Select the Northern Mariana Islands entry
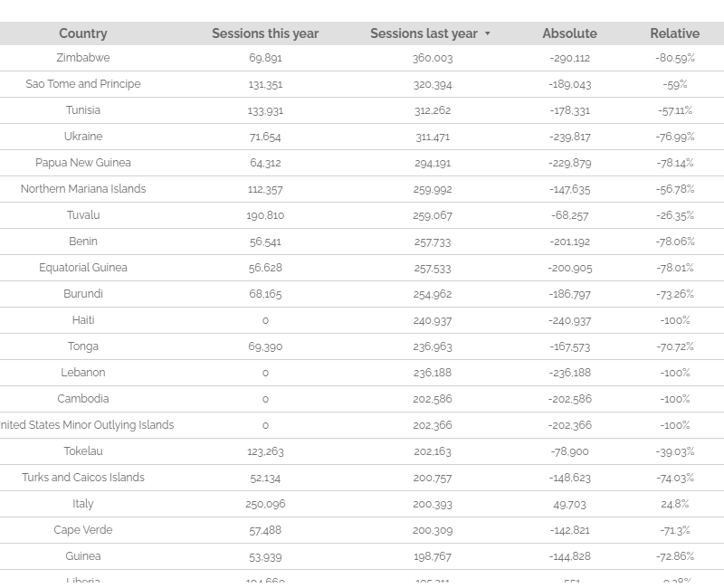This screenshot has height=588, width=724. coord(82,189)
